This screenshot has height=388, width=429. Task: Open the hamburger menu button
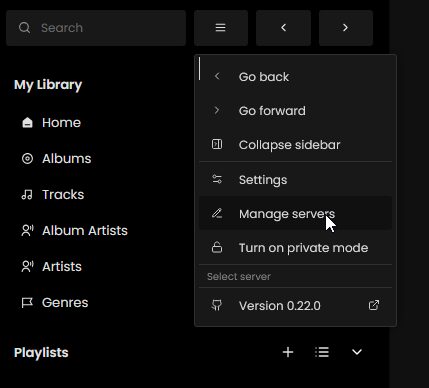coord(221,28)
